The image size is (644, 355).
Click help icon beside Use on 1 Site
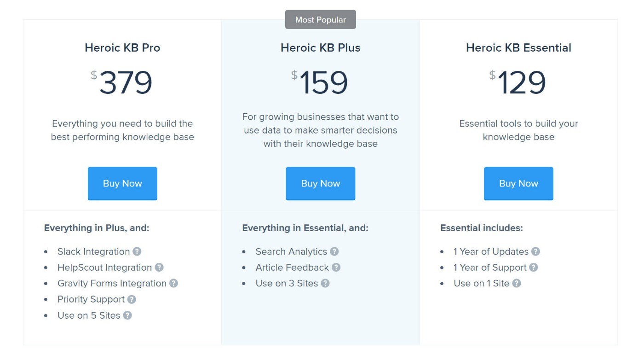pyautogui.click(x=517, y=283)
